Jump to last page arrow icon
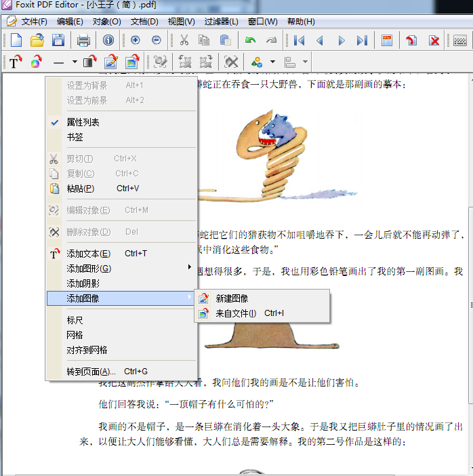Screen dimensions: 473x476 362,41
